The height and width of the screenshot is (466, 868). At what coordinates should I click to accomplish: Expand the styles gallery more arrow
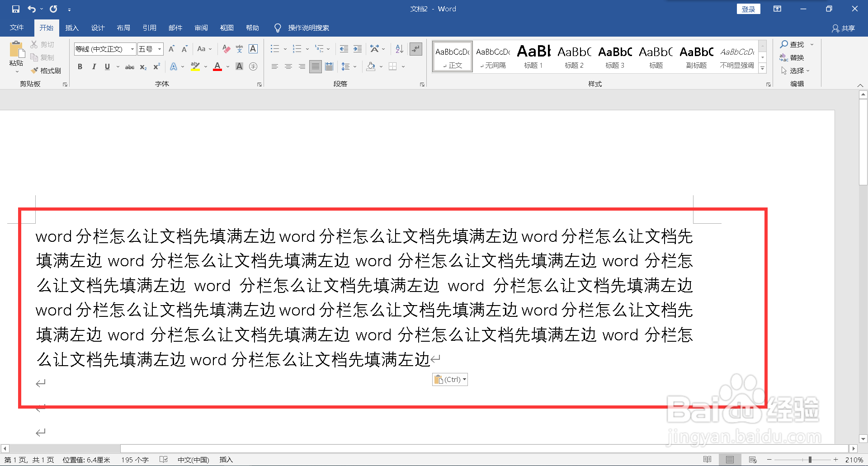763,68
